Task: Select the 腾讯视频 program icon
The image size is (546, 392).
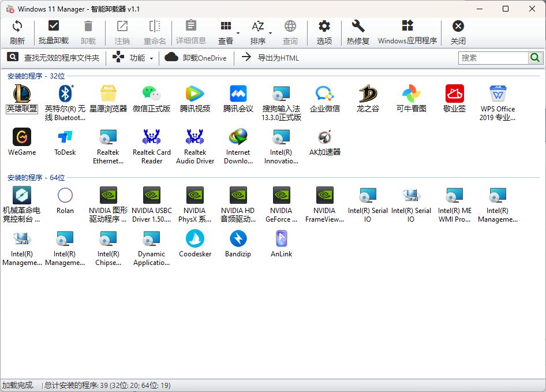Action: point(195,94)
